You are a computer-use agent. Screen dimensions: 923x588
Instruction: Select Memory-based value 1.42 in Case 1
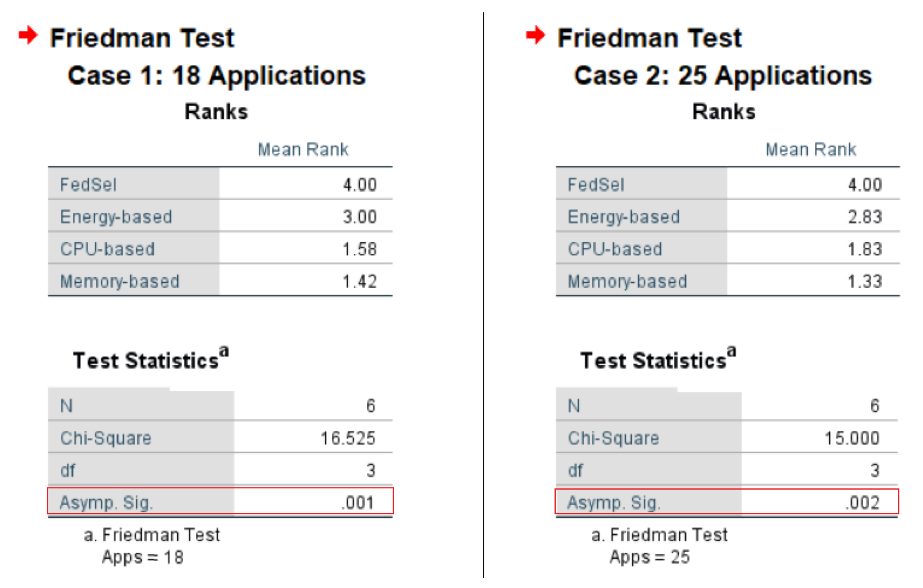(x=360, y=281)
